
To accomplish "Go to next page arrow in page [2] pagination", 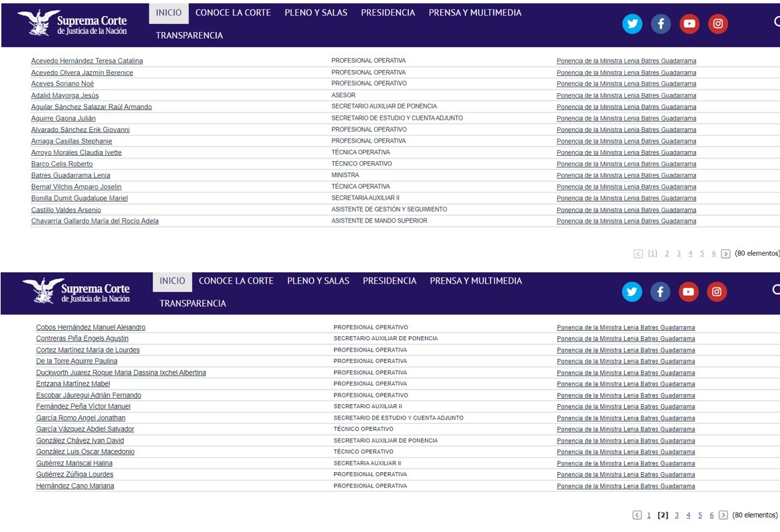I will (723, 515).
